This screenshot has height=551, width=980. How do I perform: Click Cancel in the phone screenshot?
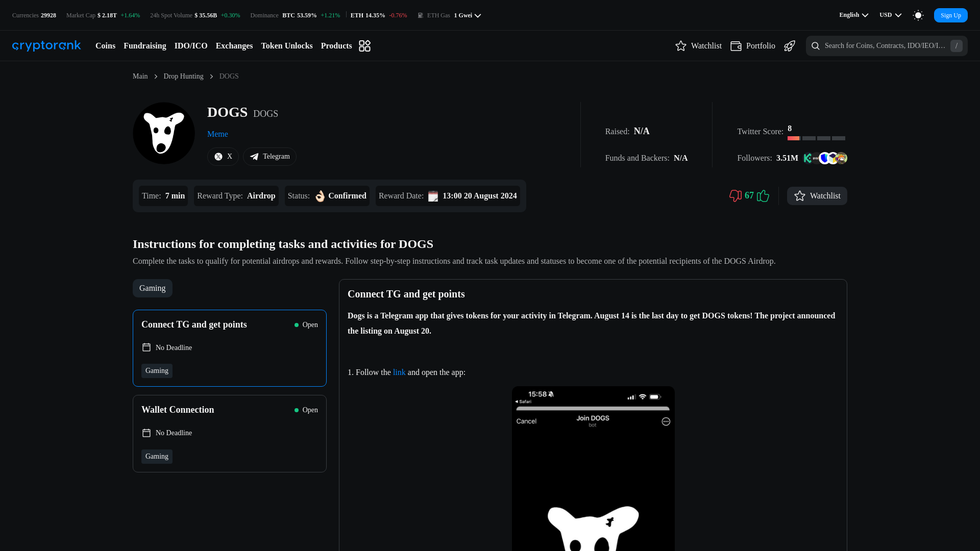526,421
